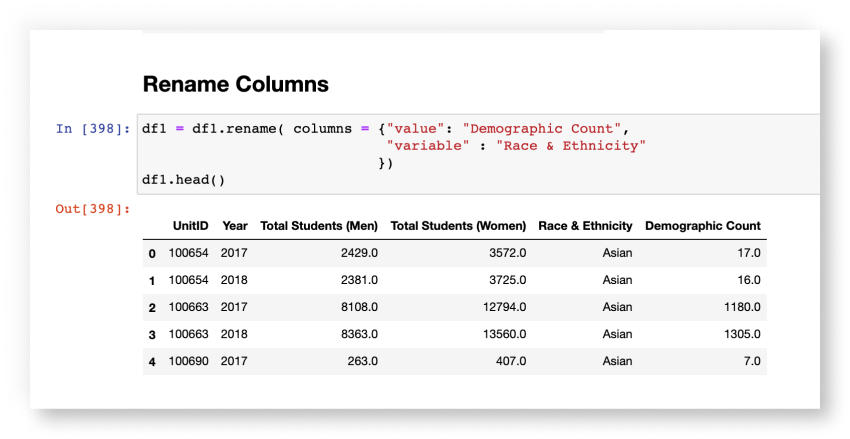
Task: Click the 100690 UnitID value
Action: [x=191, y=361]
